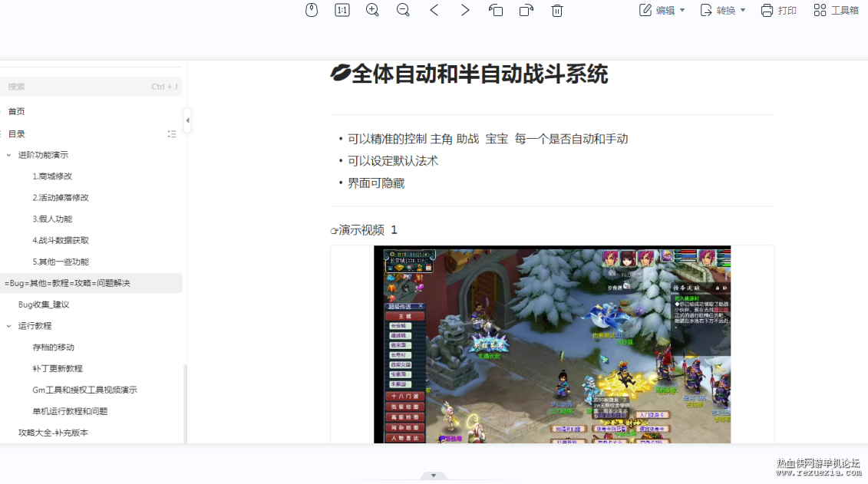Click the 搜索 search field
This screenshot has height=484, width=868.
(x=91, y=86)
